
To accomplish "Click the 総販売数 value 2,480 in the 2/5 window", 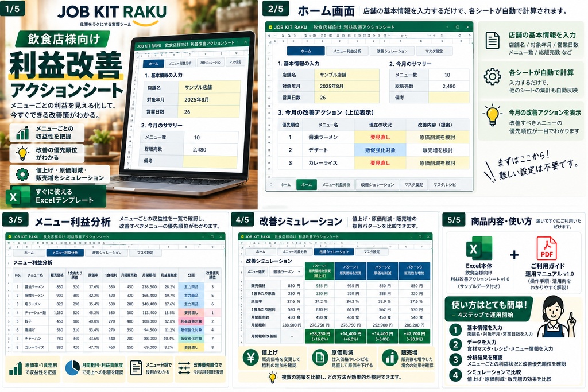I will coord(448,86).
